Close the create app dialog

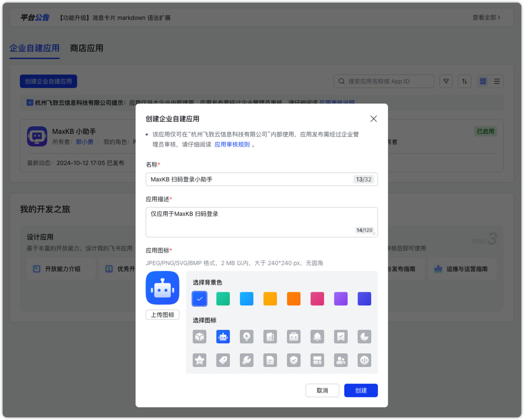click(x=373, y=119)
